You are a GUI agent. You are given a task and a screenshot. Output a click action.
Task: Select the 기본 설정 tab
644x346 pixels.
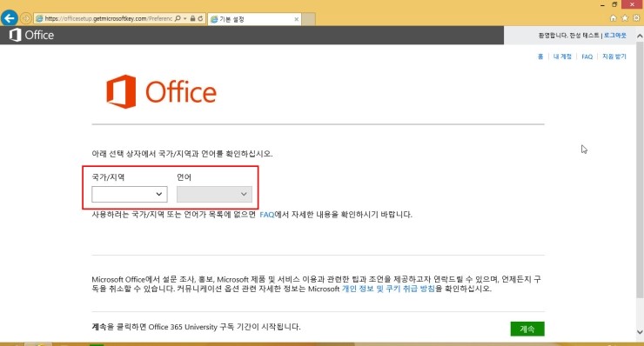pos(255,19)
